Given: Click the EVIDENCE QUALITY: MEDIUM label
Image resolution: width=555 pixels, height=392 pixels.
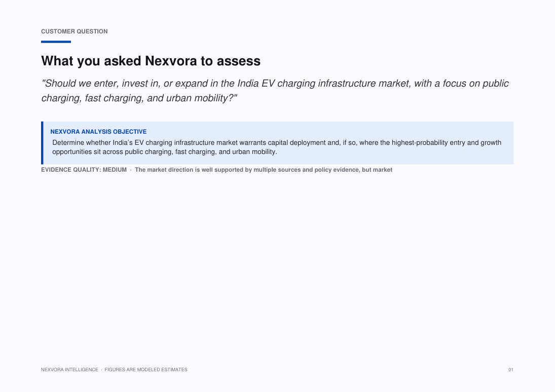Looking at the screenshot, I should pos(84,170).
